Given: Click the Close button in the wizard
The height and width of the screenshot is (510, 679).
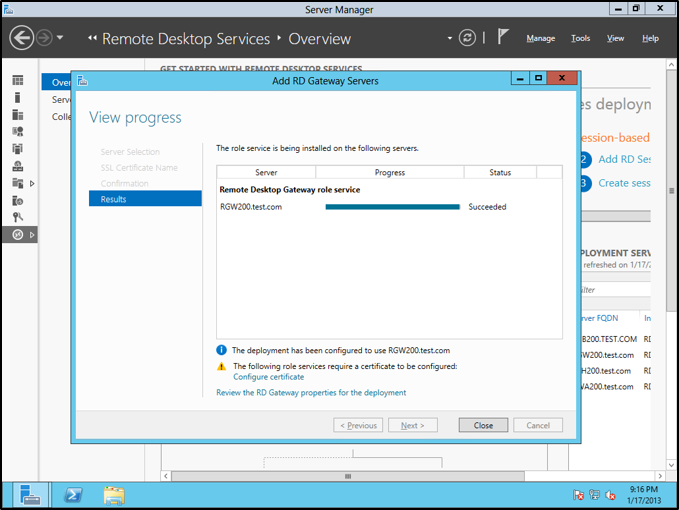Looking at the screenshot, I should 483,425.
